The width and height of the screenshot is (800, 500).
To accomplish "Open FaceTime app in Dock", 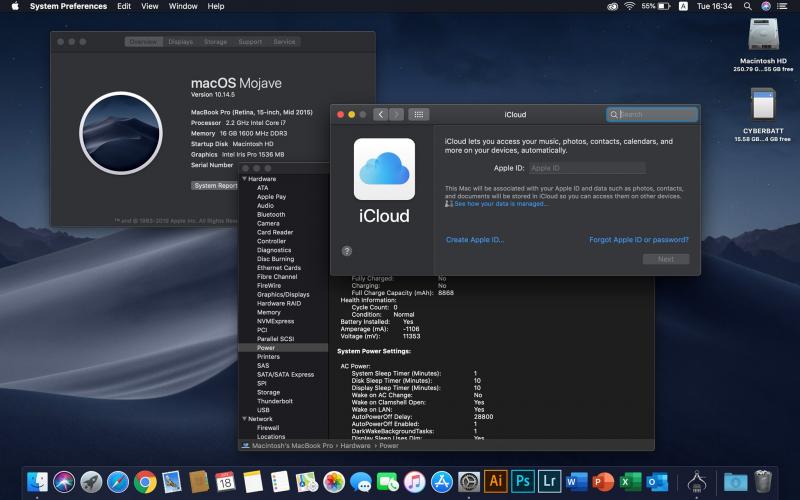I will pyautogui.click(x=388, y=482).
